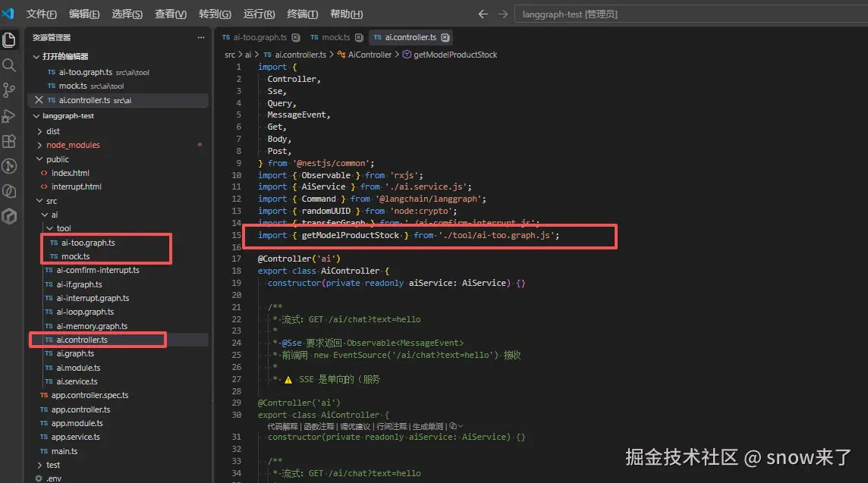Open ai.service.ts in the file tree
868x483 pixels.
tap(77, 381)
